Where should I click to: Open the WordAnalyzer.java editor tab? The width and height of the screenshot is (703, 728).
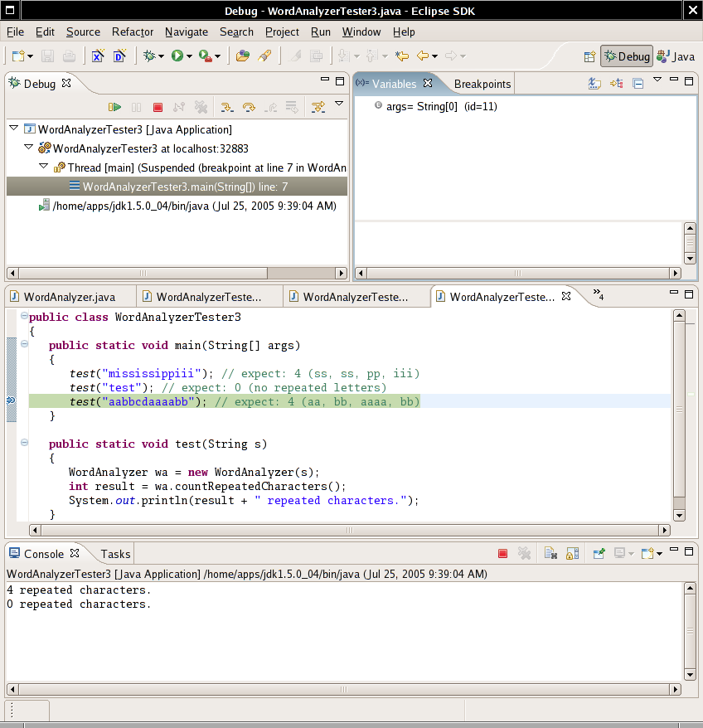click(x=69, y=297)
